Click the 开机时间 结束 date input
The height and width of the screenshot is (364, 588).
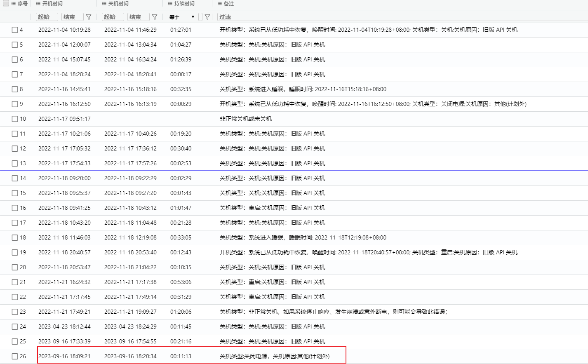[x=72, y=17]
